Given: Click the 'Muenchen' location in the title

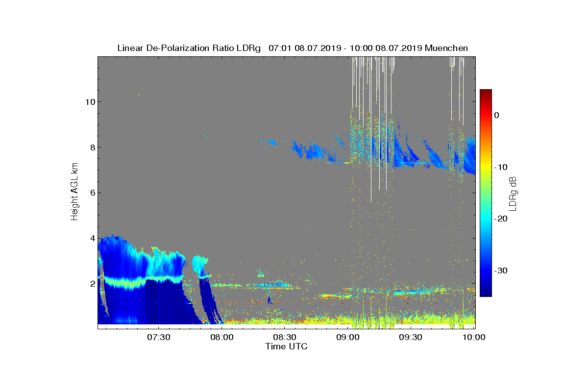Looking at the screenshot, I should 446,48.
